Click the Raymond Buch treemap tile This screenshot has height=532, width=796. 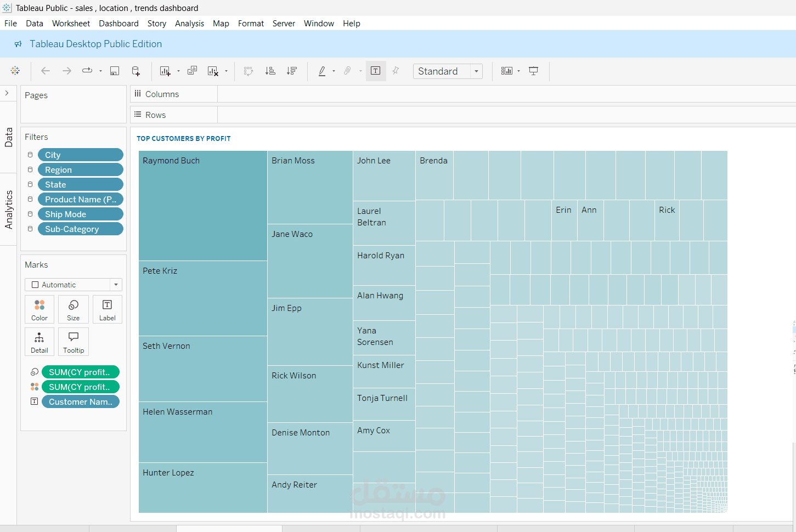(203, 206)
